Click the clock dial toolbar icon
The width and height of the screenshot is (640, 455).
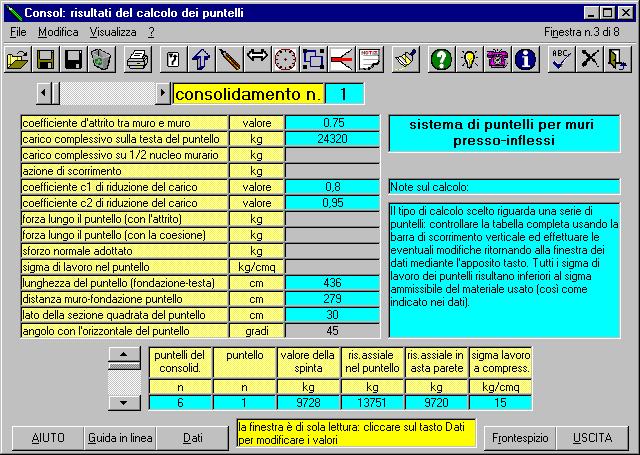pos(285,60)
